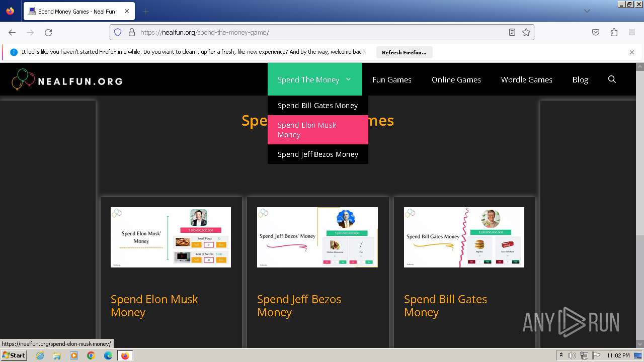Launch Chrome from the taskbar
644x362 pixels.
91,355
